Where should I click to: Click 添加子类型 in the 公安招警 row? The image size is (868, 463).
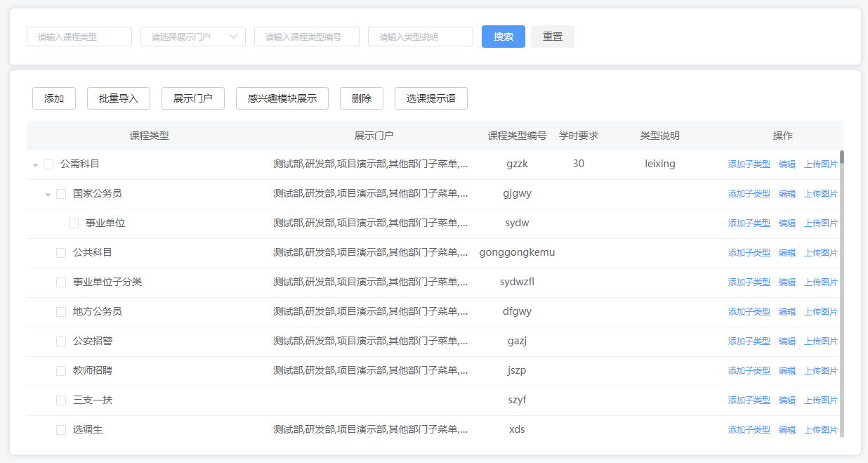pos(749,341)
